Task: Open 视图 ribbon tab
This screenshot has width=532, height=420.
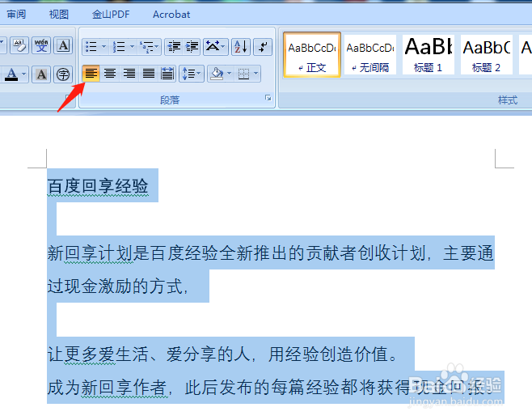Action: click(59, 15)
